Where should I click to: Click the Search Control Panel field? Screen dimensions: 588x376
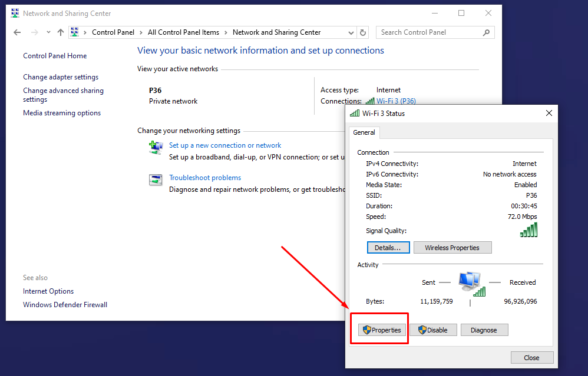[435, 32]
